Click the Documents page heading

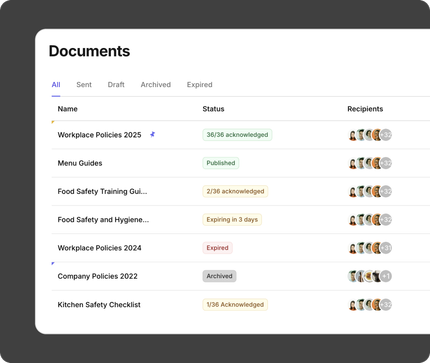(89, 51)
